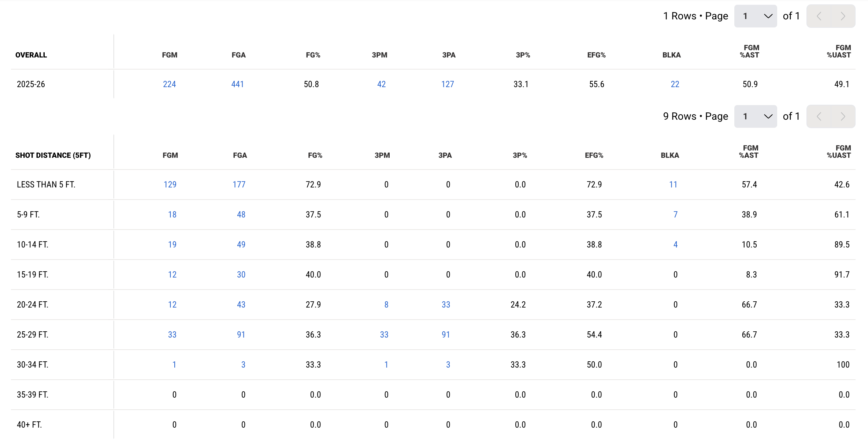Click next page arrow in Overall table

point(843,16)
